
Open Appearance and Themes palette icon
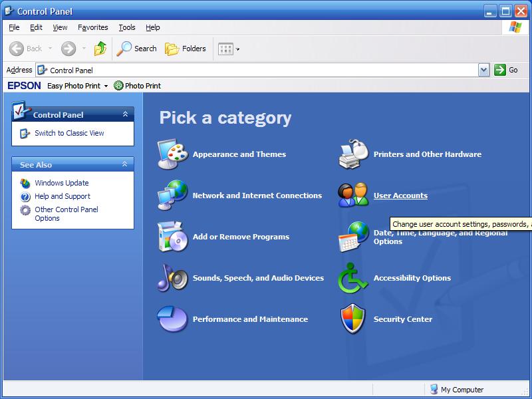pyautogui.click(x=173, y=154)
